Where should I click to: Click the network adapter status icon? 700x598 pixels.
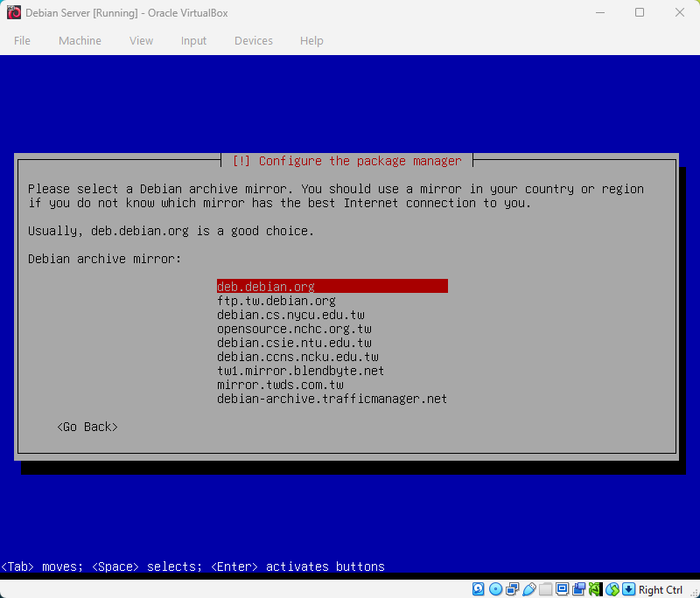[x=512, y=589]
